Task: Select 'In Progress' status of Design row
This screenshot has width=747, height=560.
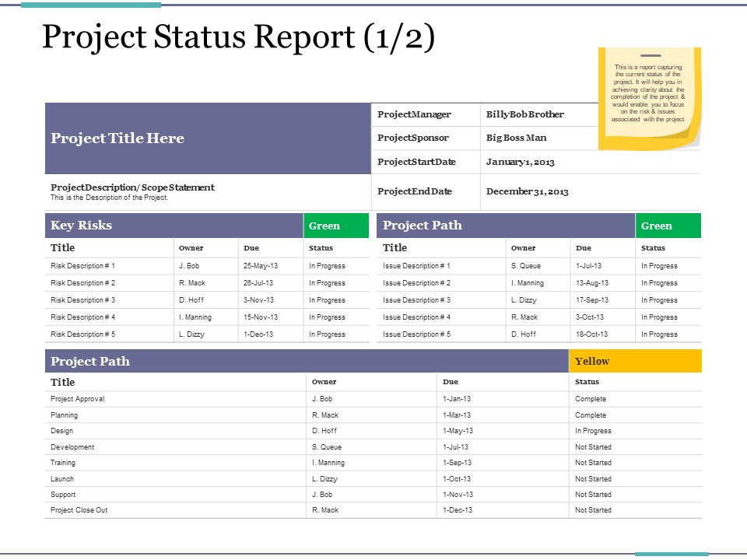Action: click(x=593, y=431)
